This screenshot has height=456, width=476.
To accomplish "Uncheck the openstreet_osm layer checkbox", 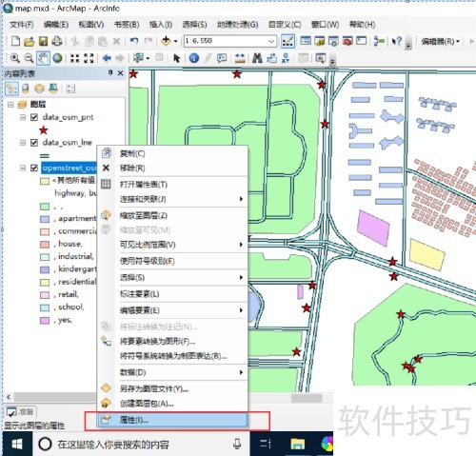I will click(x=34, y=168).
